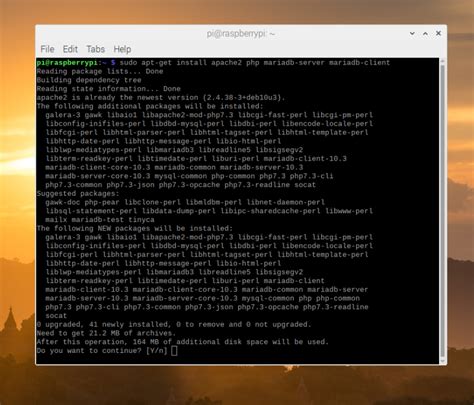
Task: Click the pi@raspberrypi: ~ window title bar
Action: pos(241,34)
